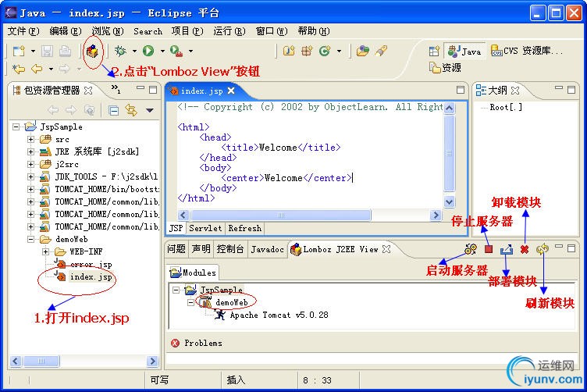Expand the WEB-INF folder

[45, 251]
